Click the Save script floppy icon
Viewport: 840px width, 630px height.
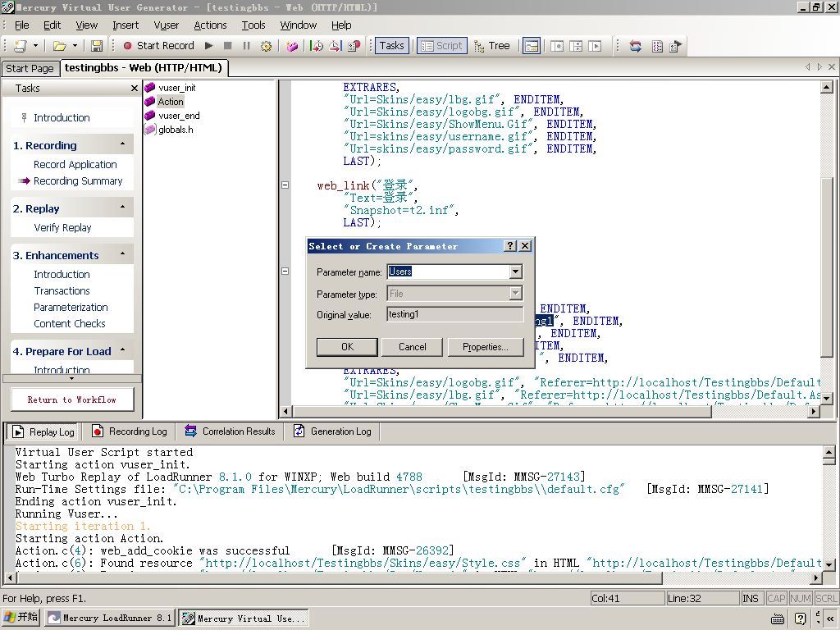97,46
